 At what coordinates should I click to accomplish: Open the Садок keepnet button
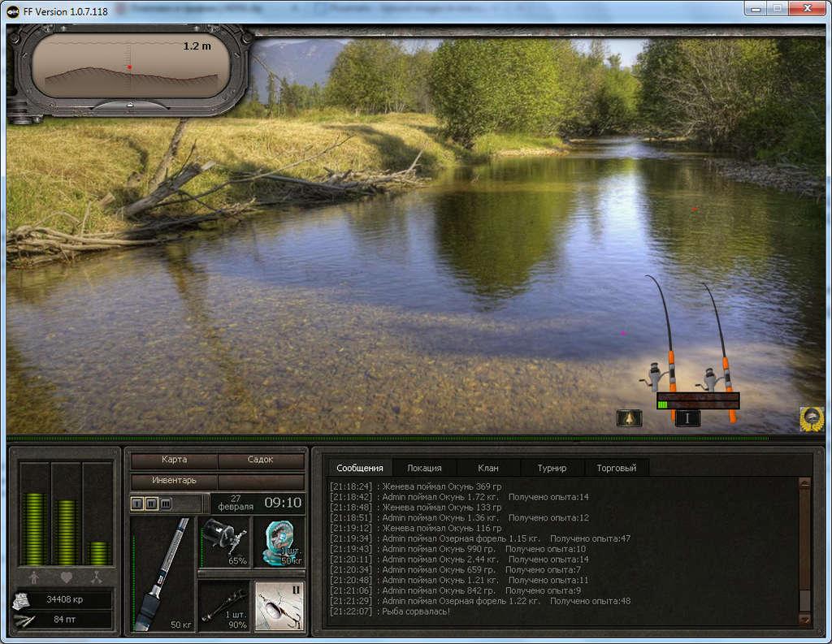pyautogui.click(x=261, y=460)
